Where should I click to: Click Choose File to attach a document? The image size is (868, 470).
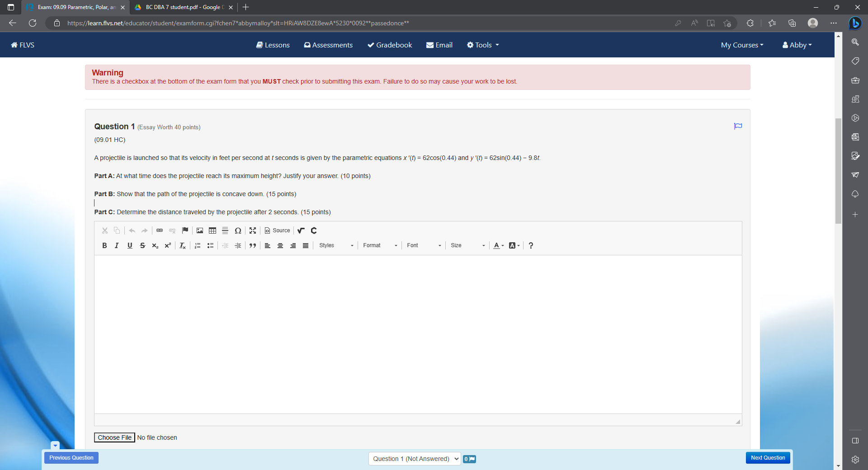pos(114,437)
